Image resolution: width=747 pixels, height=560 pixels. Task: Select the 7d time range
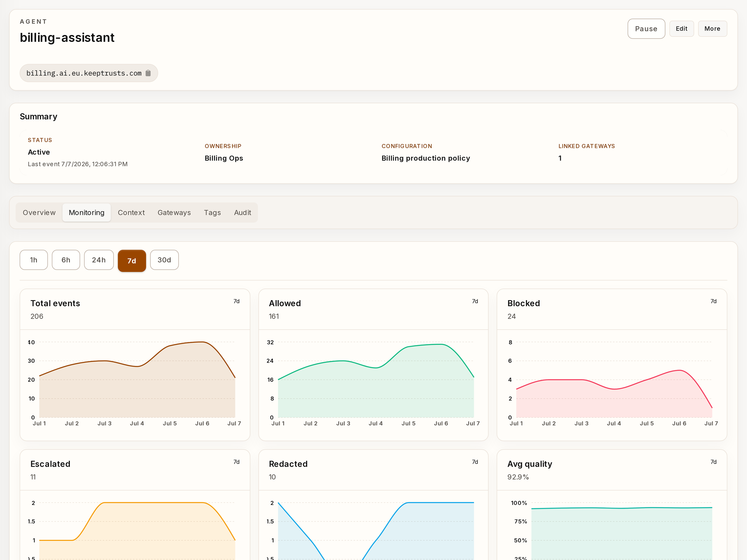(x=132, y=261)
